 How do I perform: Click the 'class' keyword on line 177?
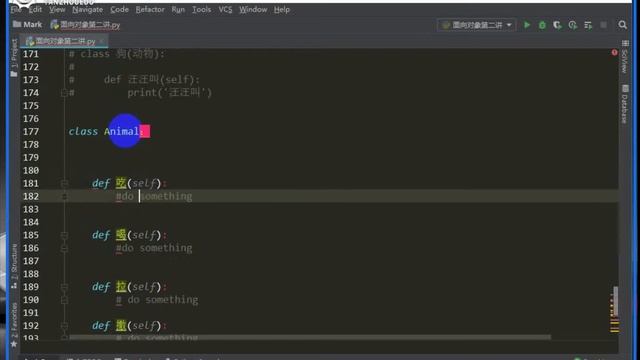pos(83,131)
